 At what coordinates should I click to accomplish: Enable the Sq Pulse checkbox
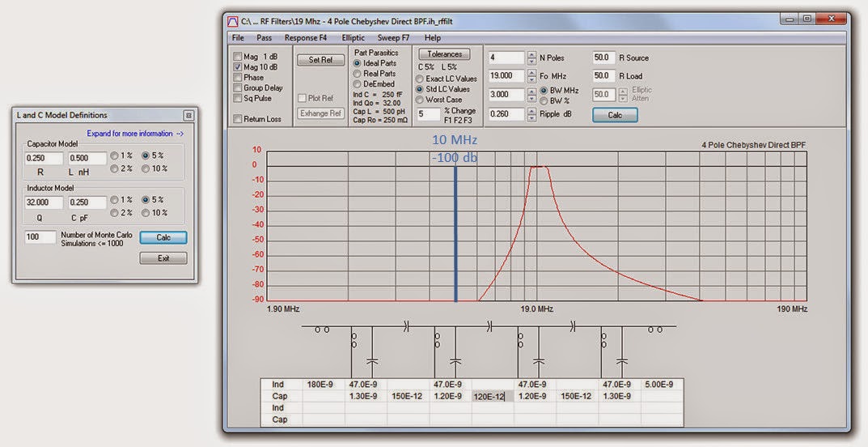[238, 98]
